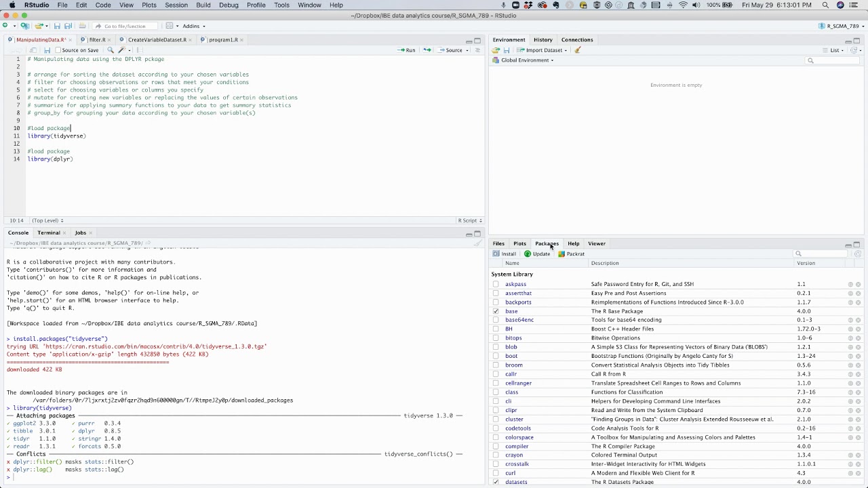Check the broom package checkbox

(496, 365)
